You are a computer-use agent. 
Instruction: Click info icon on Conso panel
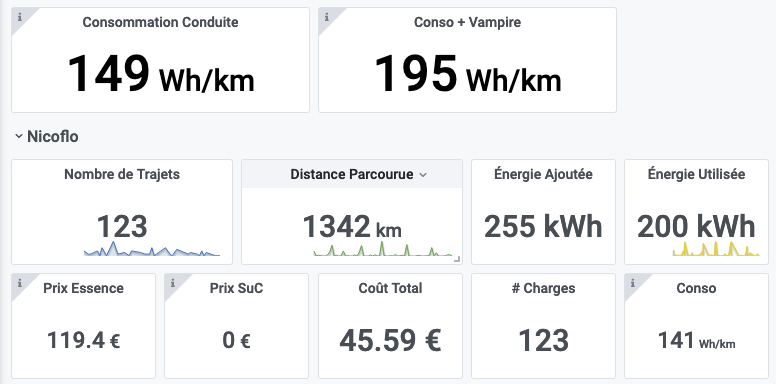coord(633,284)
